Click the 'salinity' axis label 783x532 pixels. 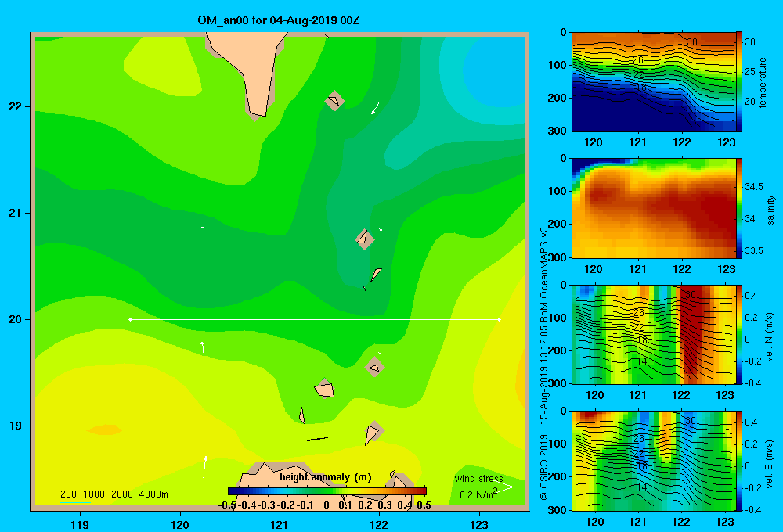[770, 210]
